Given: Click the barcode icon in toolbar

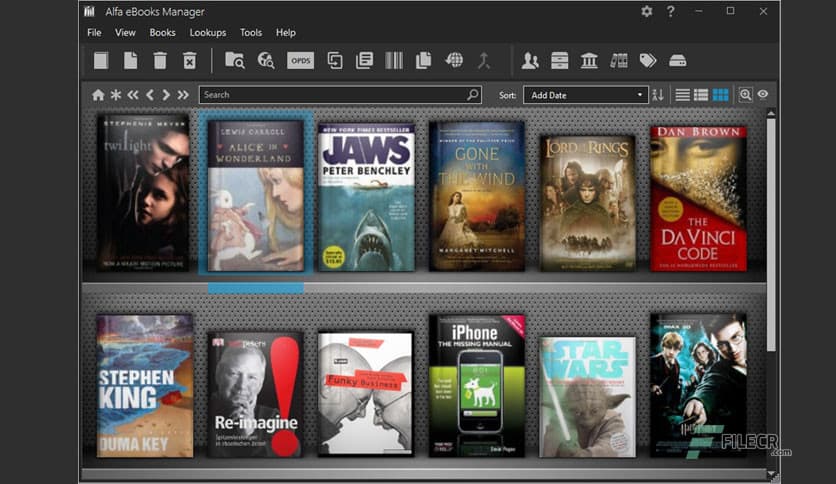Looking at the screenshot, I should pos(394,60).
